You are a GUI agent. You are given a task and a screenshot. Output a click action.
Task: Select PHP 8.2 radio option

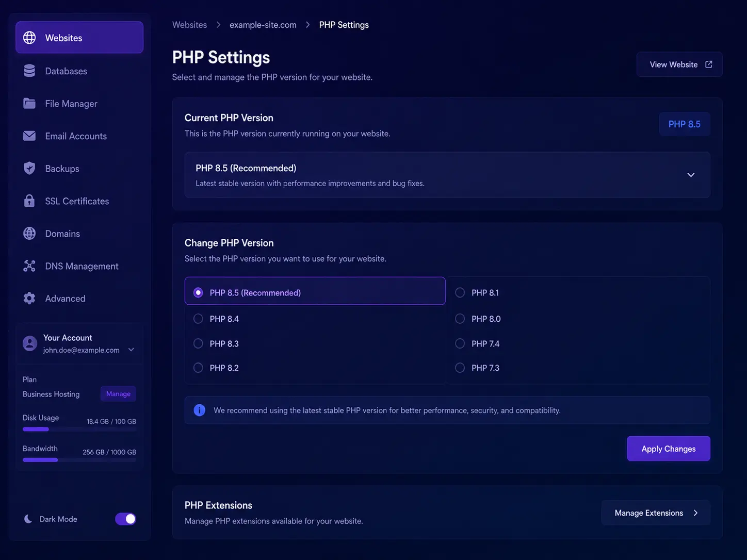coord(198,368)
